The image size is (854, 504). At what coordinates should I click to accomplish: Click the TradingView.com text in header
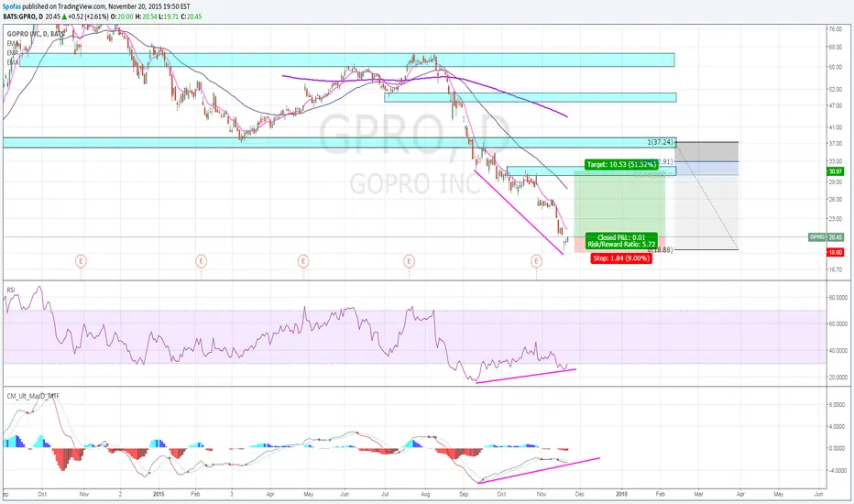point(82,7)
